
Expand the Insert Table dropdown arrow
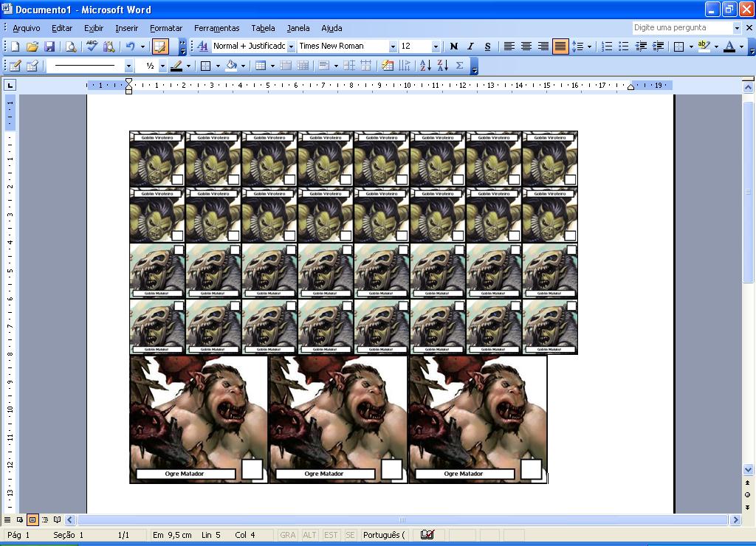coord(272,66)
